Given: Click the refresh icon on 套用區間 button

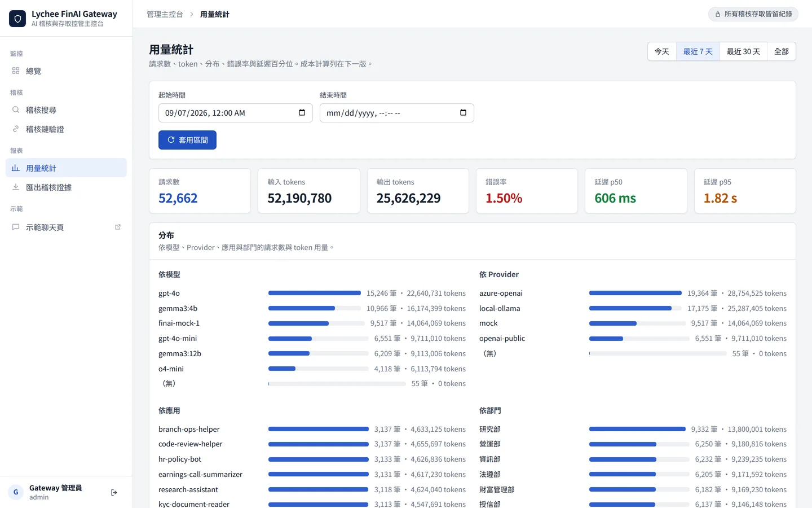Looking at the screenshot, I should (171, 140).
